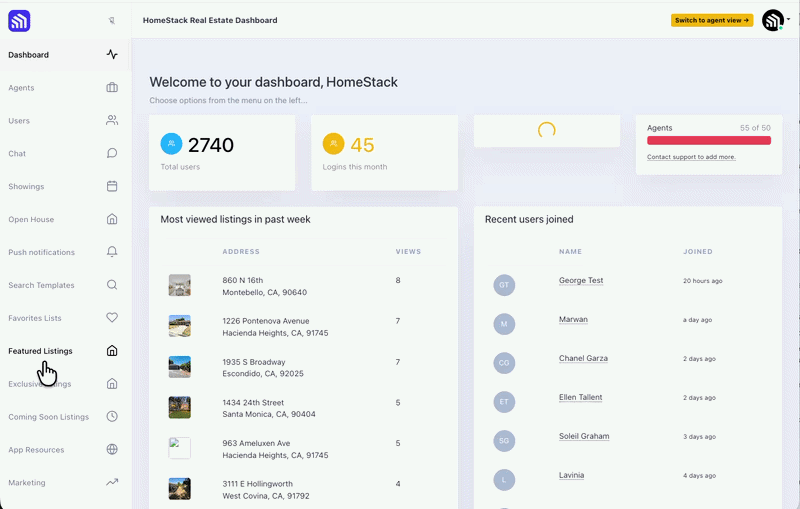This screenshot has width=800, height=509.
Task: Click the ADDRESS column header
Action: [x=241, y=251]
